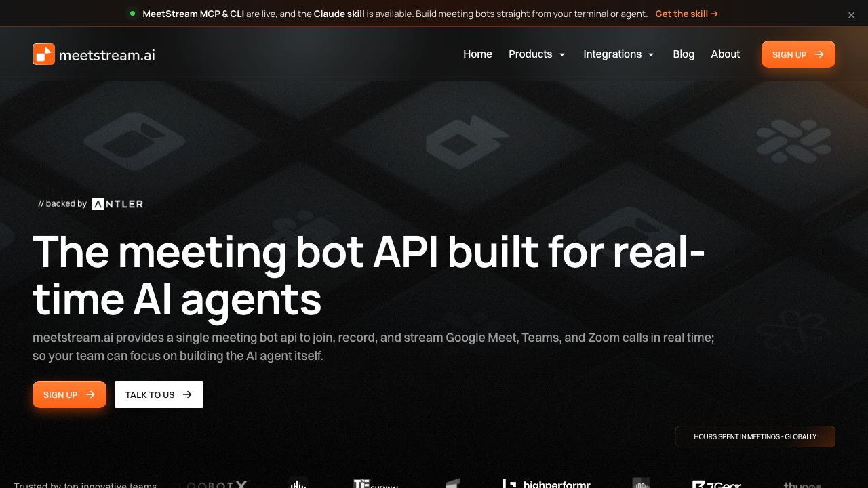Image resolution: width=868 pixels, height=488 pixels.
Task: Open the Antler backer logo
Action: (x=117, y=204)
